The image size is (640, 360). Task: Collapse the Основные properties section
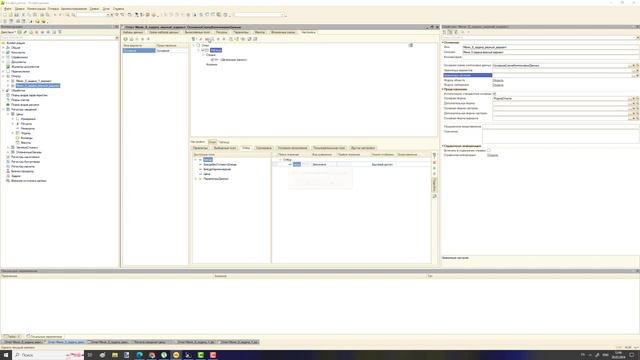click(x=443, y=42)
